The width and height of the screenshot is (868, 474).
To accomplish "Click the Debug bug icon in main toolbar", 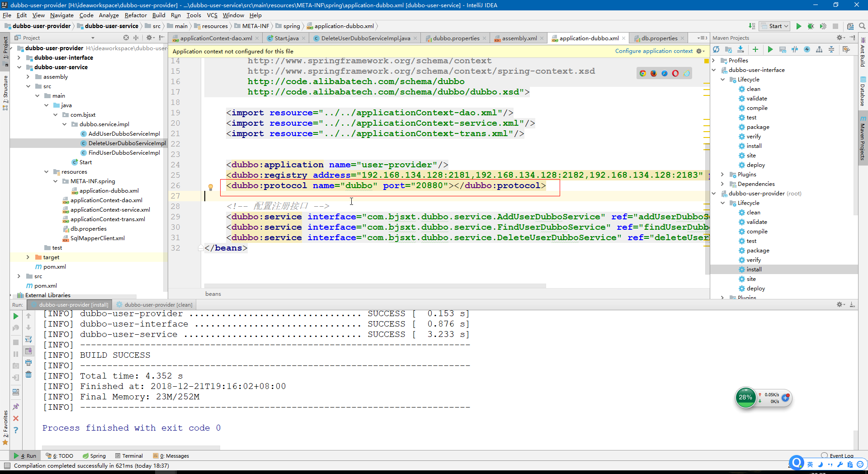I will (x=811, y=26).
